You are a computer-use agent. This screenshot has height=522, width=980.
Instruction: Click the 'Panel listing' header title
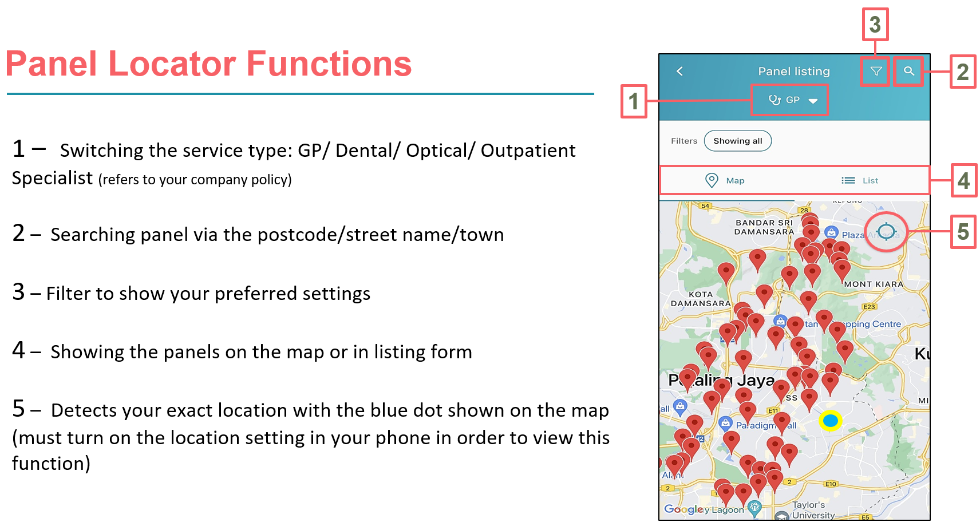tap(793, 71)
